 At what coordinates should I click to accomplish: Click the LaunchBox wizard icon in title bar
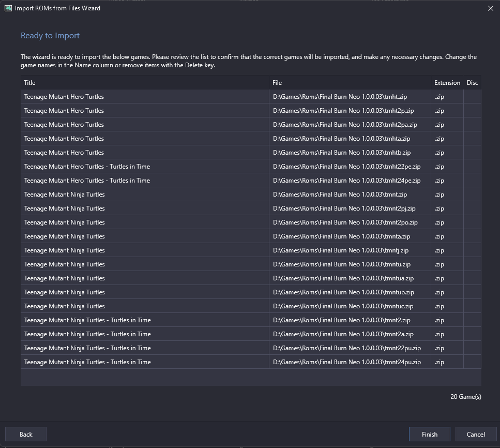pyautogui.click(x=8, y=8)
